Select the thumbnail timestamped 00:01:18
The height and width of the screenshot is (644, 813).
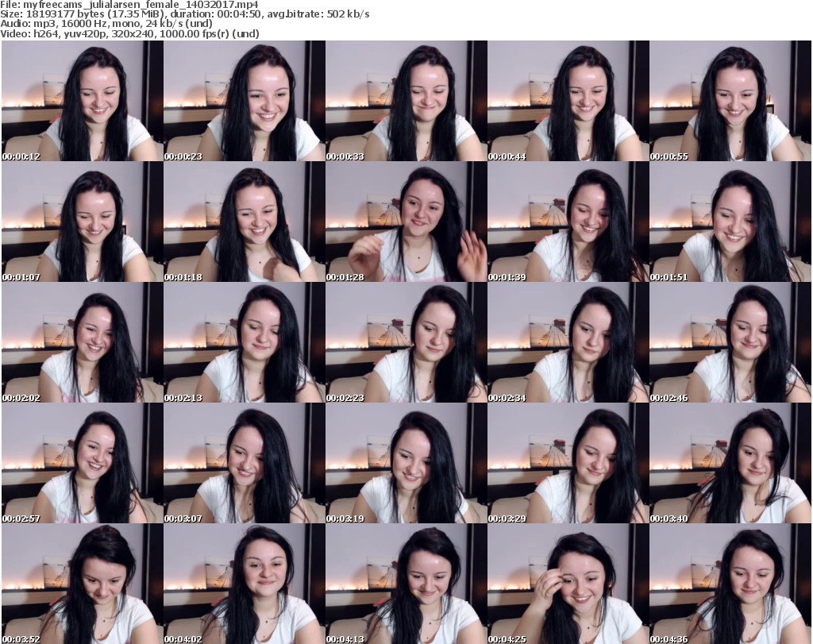[245, 222]
